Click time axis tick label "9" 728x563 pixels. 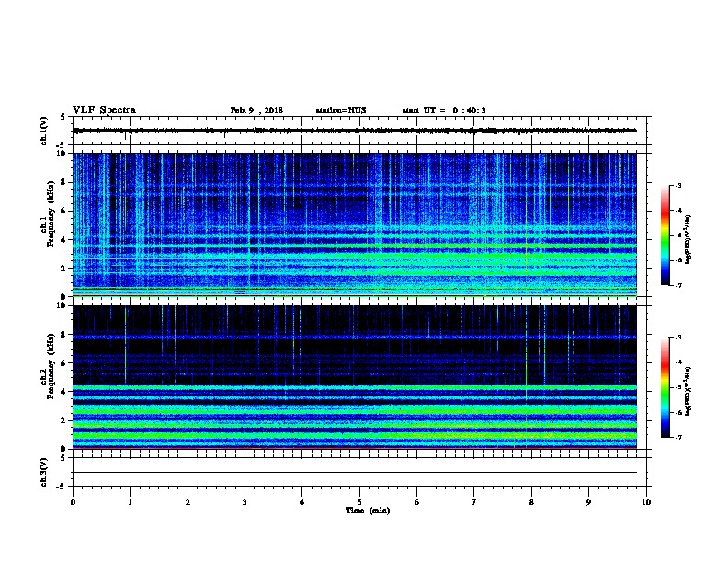tap(588, 502)
